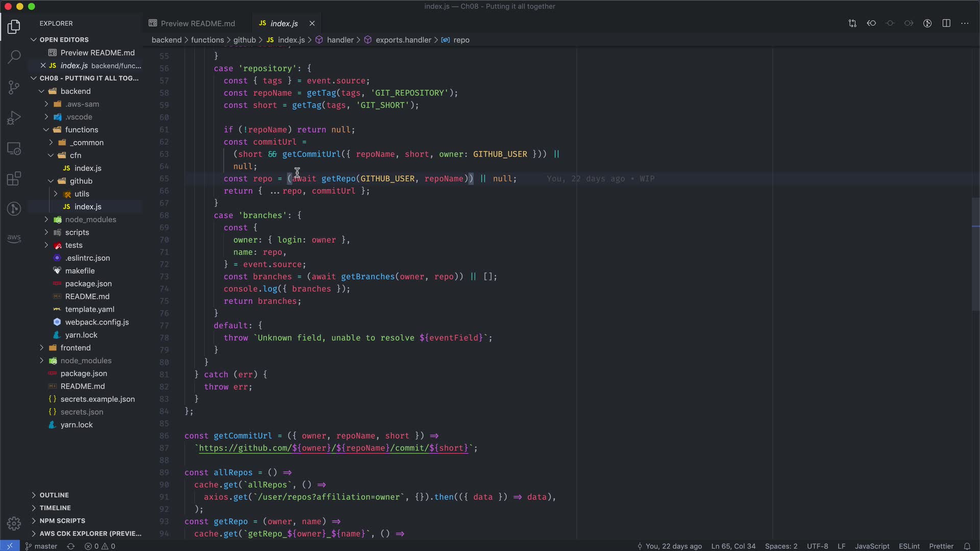Collapse the github folder
The image size is (980, 551).
pyautogui.click(x=81, y=181)
